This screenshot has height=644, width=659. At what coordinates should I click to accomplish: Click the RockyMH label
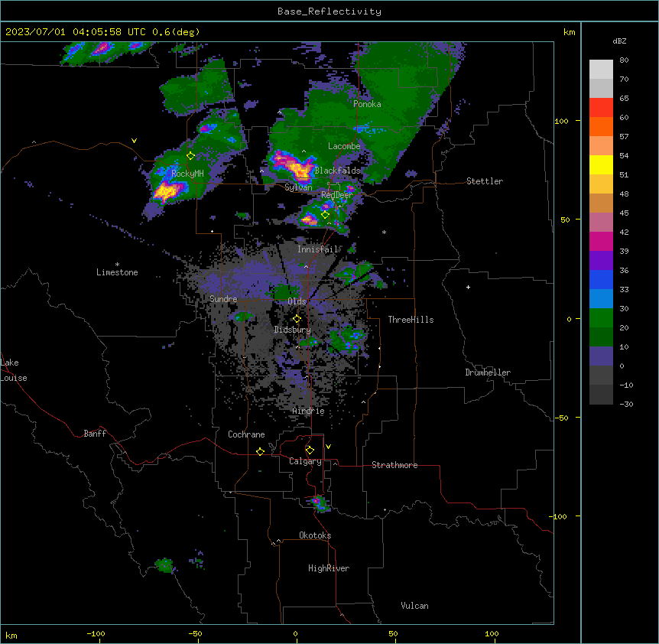point(187,174)
